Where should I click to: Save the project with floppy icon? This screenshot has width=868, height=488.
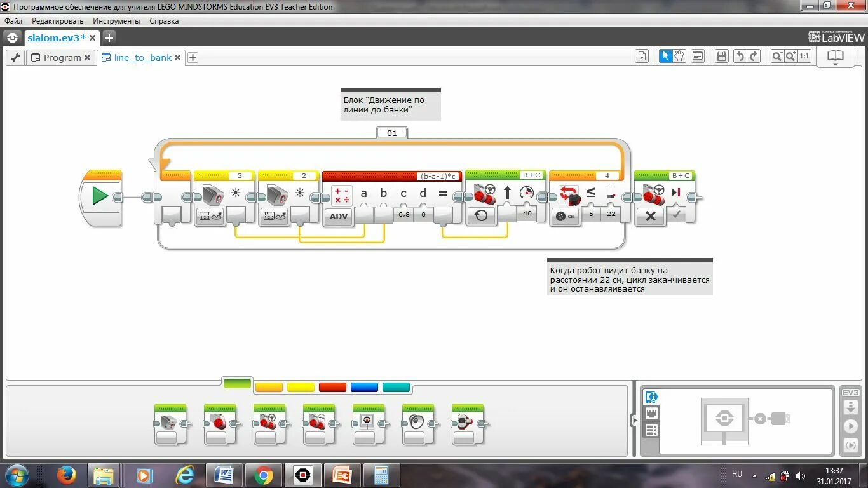(x=721, y=57)
